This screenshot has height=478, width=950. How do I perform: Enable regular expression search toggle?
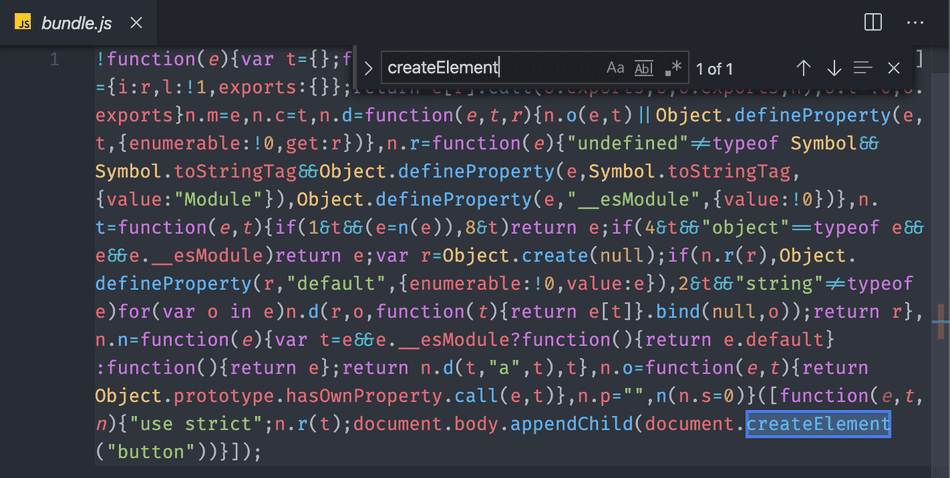[x=673, y=68]
